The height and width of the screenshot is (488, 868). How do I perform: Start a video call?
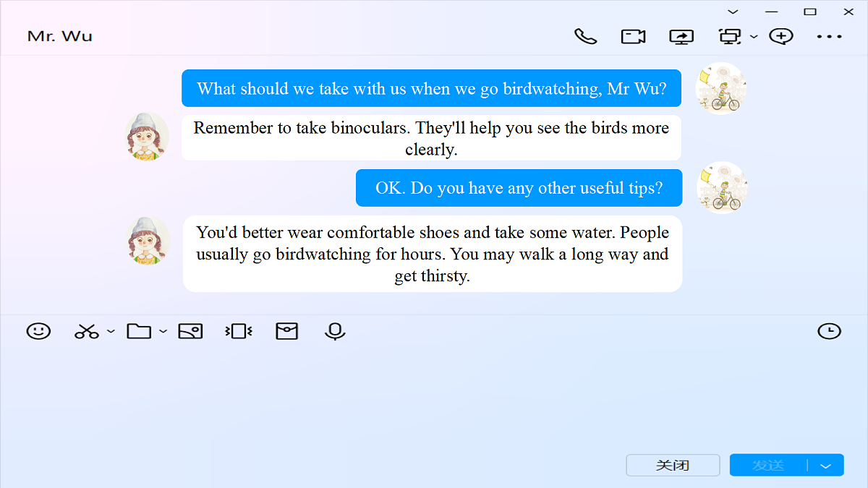click(634, 36)
